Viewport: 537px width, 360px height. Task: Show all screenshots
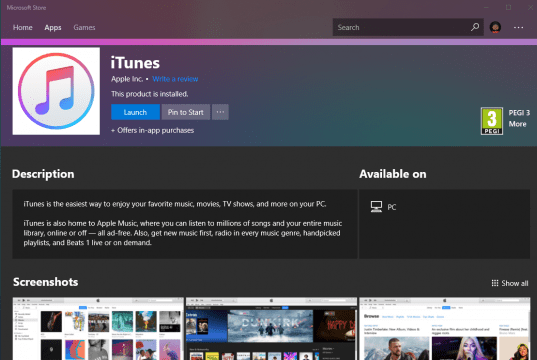tap(510, 283)
